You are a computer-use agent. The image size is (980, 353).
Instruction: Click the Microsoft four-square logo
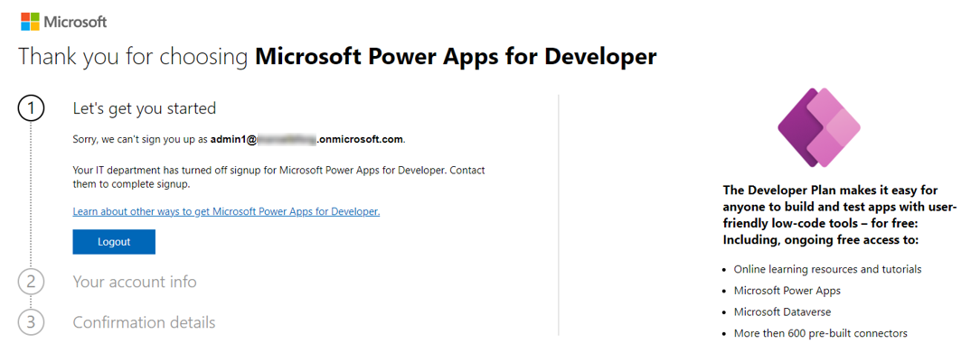pos(30,22)
